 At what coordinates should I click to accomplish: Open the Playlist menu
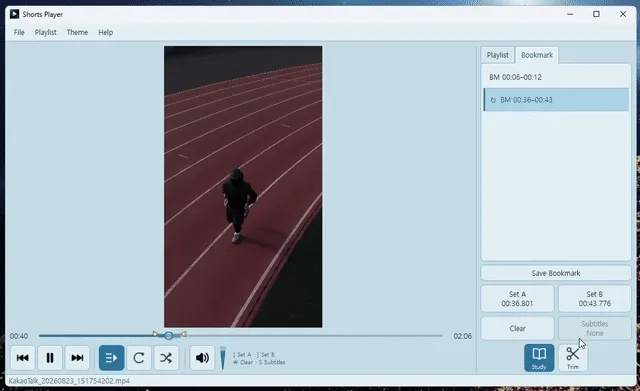coord(45,32)
